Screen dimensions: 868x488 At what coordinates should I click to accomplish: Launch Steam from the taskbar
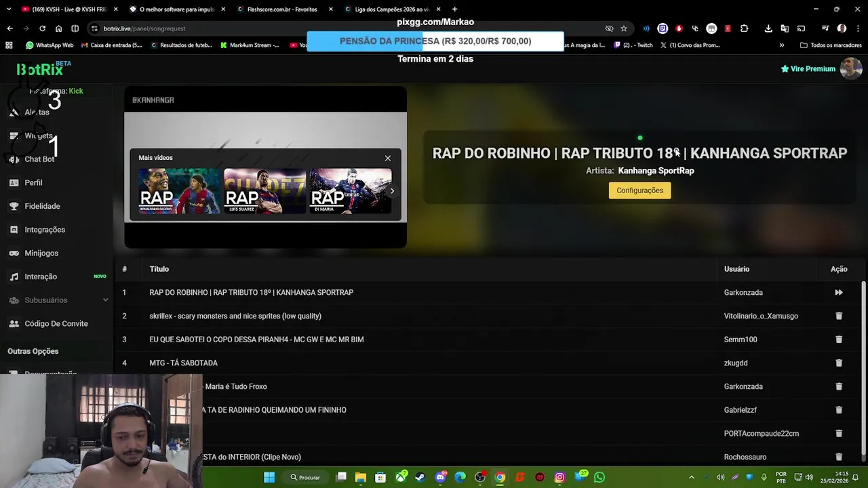[x=421, y=477]
